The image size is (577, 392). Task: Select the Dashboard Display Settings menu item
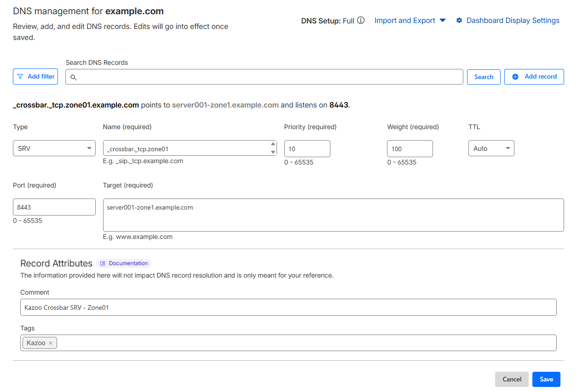click(513, 20)
